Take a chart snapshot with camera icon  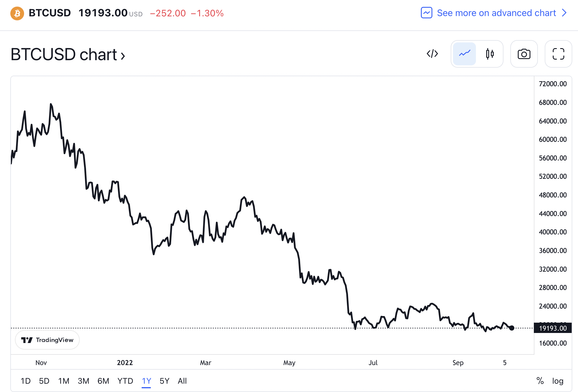pyautogui.click(x=524, y=54)
